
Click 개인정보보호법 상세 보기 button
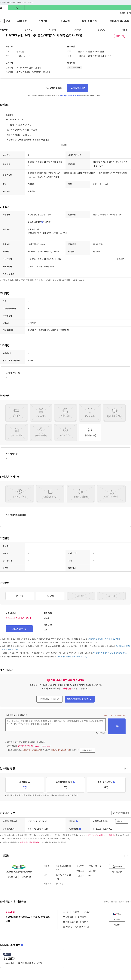tap(50, 699)
